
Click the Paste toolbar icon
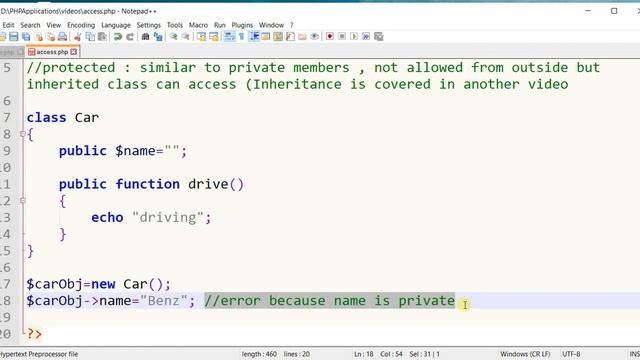point(102,37)
